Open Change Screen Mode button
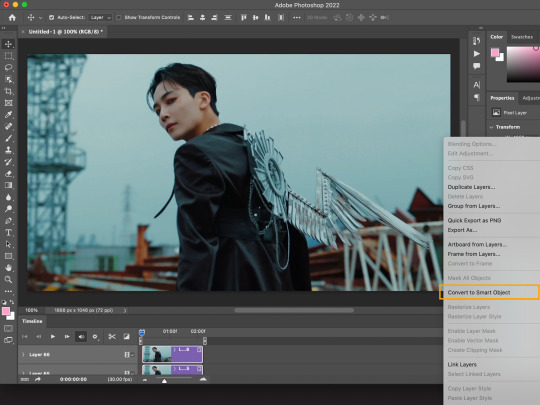Image resolution: width=540 pixels, height=405 pixels. pyautogui.click(x=8, y=340)
